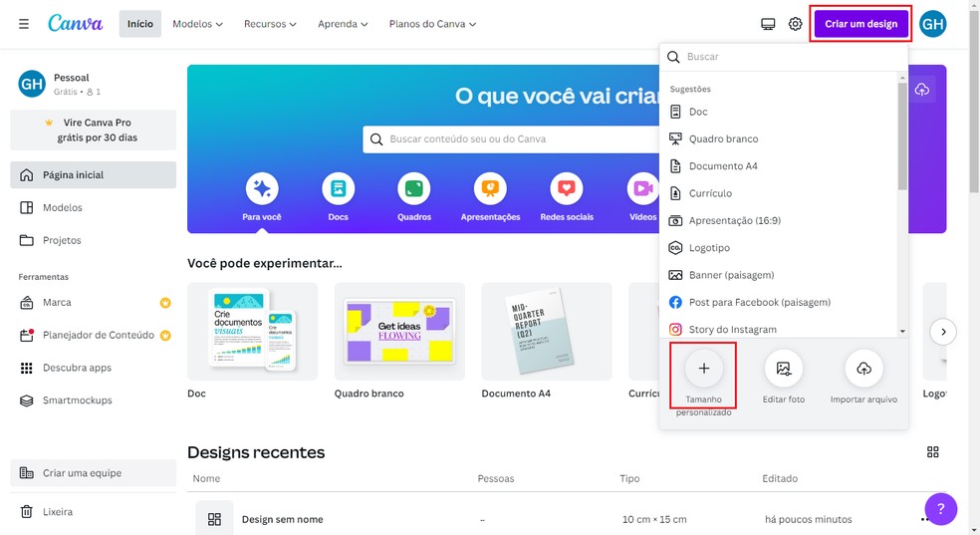Click Criar uma equipe button
The width and height of the screenshot is (980, 535).
[x=94, y=473]
